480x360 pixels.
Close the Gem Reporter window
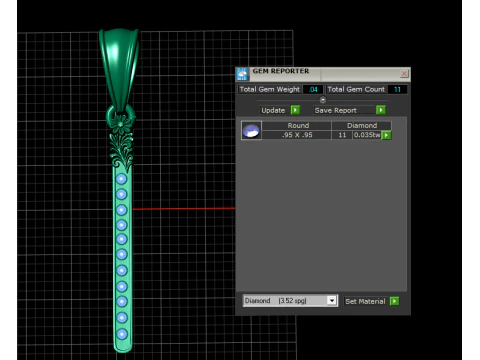(404, 73)
